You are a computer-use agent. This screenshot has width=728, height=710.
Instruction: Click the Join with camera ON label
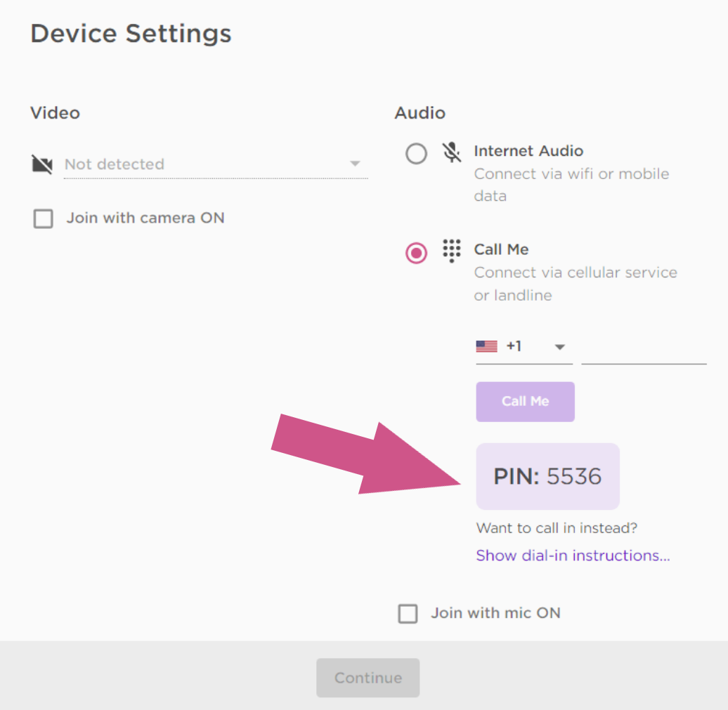coord(145,218)
